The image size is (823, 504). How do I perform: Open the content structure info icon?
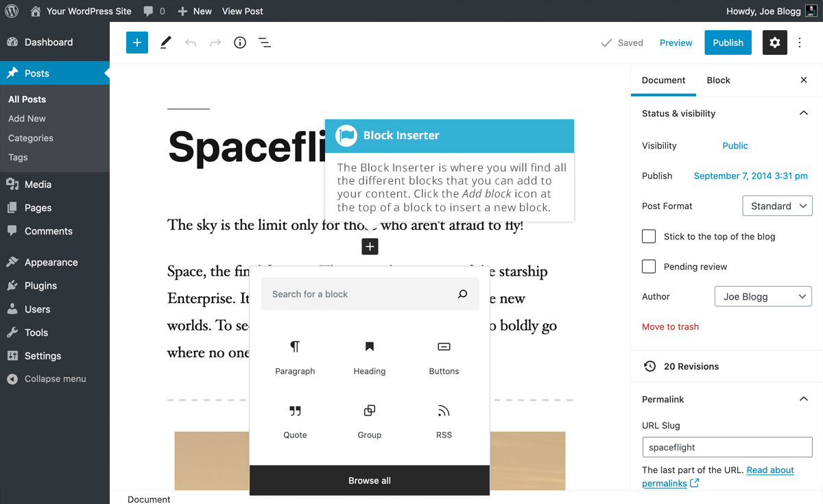click(240, 43)
